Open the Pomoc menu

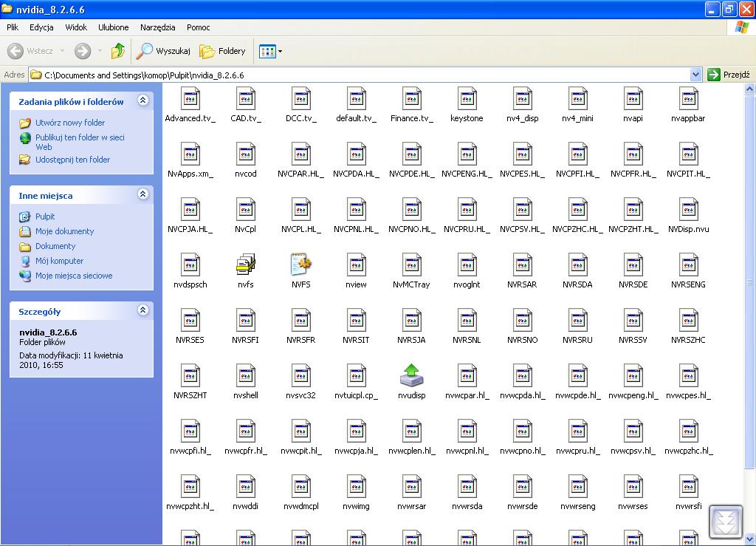point(198,27)
